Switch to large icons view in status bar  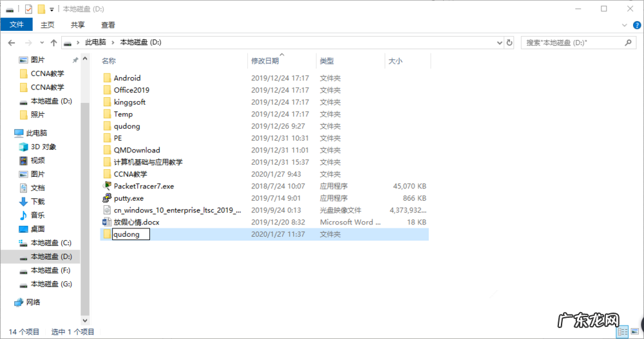(x=634, y=332)
